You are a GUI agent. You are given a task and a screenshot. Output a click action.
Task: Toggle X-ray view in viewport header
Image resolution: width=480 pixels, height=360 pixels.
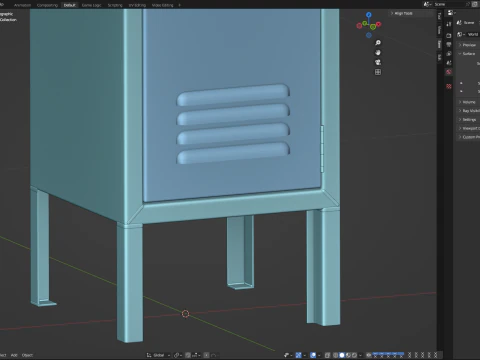coord(327,355)
